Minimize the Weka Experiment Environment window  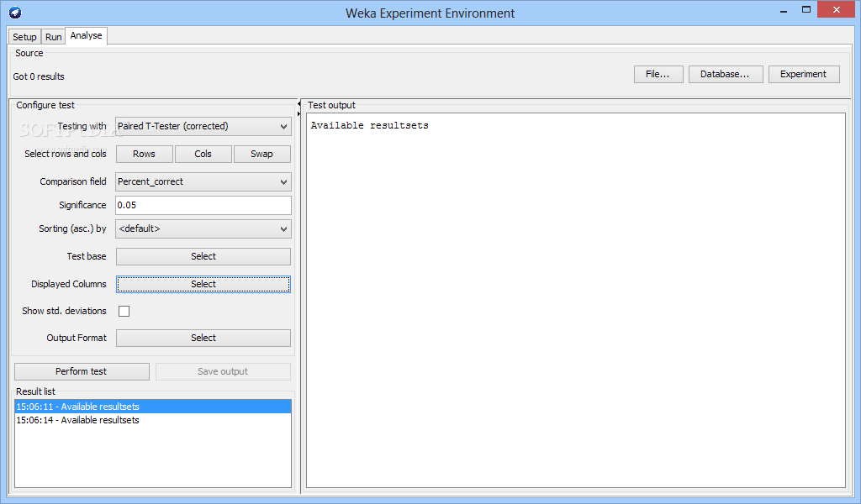coord(784,11)
